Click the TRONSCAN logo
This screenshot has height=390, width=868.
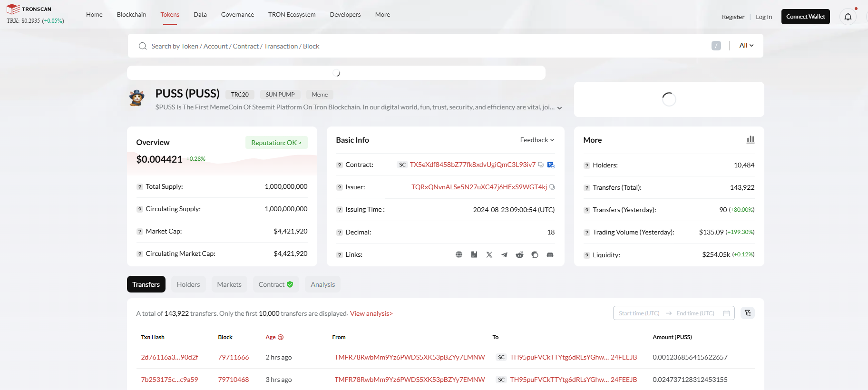tap(29, 9)
